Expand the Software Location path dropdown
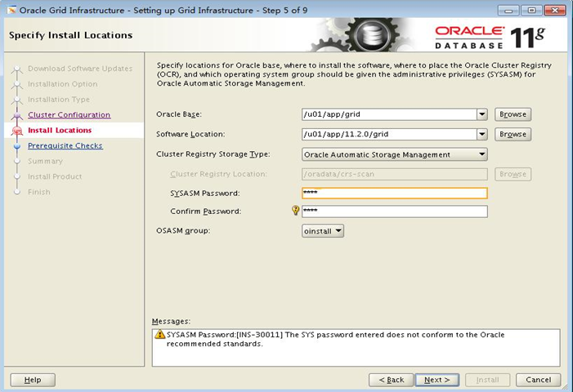 click(x=481, y=134)
